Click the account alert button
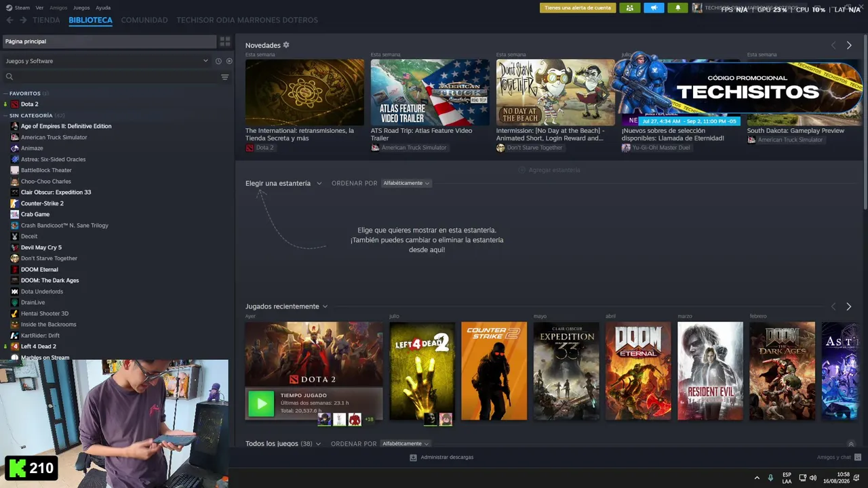The image size is (868, 488). click(x=578, y=8)
